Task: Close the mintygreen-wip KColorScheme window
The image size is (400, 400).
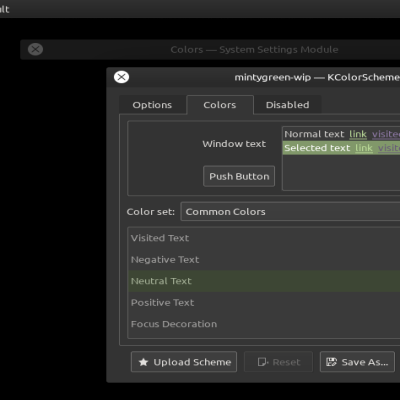Action: 121,77
